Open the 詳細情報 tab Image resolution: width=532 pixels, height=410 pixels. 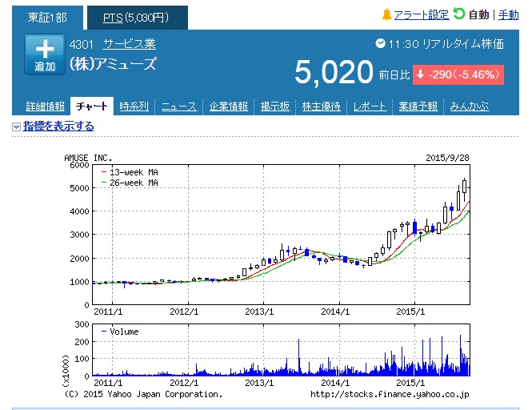[x=46, y=107]
